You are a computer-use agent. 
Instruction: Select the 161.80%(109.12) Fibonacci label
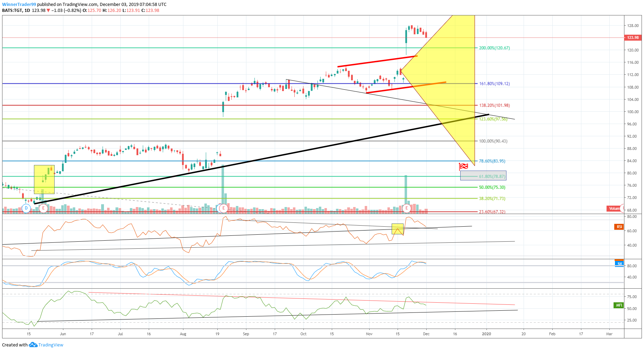point(494,84)
